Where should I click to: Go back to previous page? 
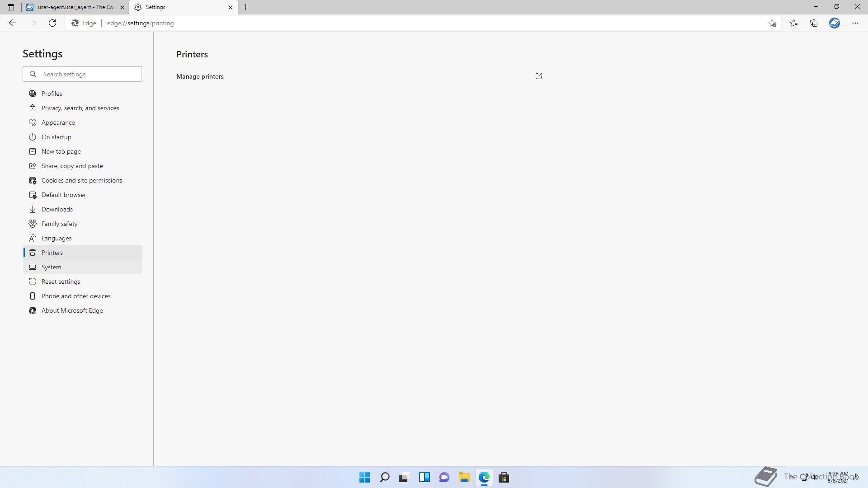13,23
